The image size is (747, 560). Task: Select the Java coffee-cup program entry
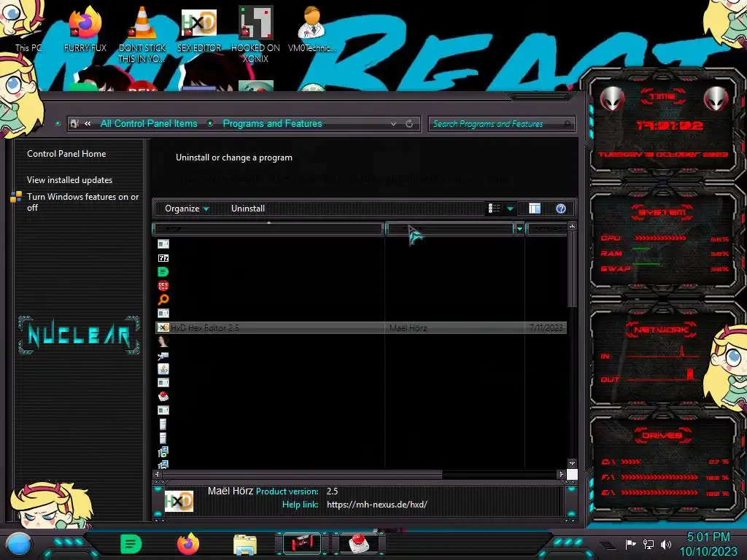pyautogui.click(x=163, y=368)
